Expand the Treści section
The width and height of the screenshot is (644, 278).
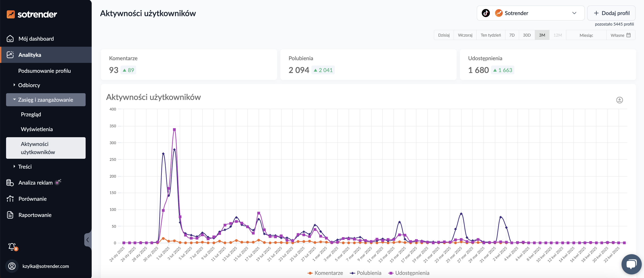point(24,167)
